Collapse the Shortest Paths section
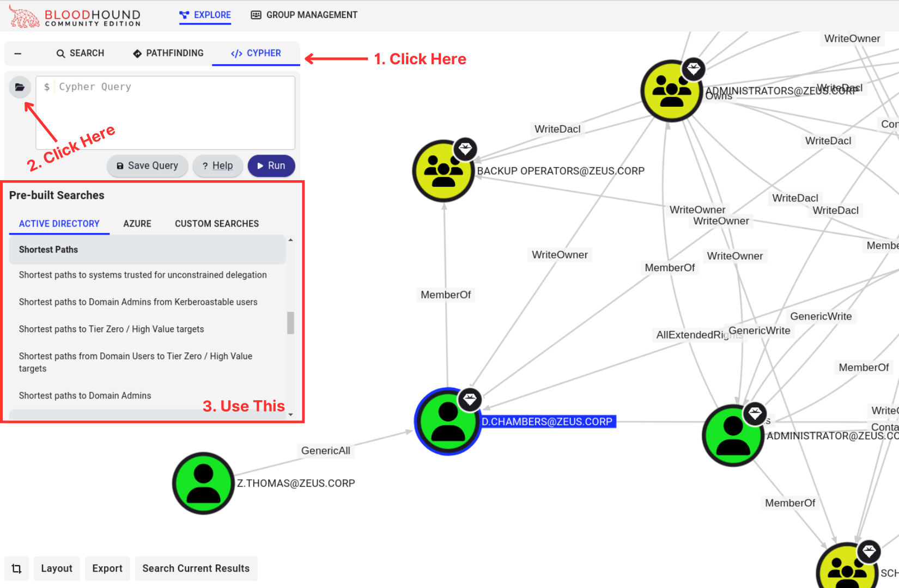The width and height of the screenshot is (899, 588). [147, 249]
